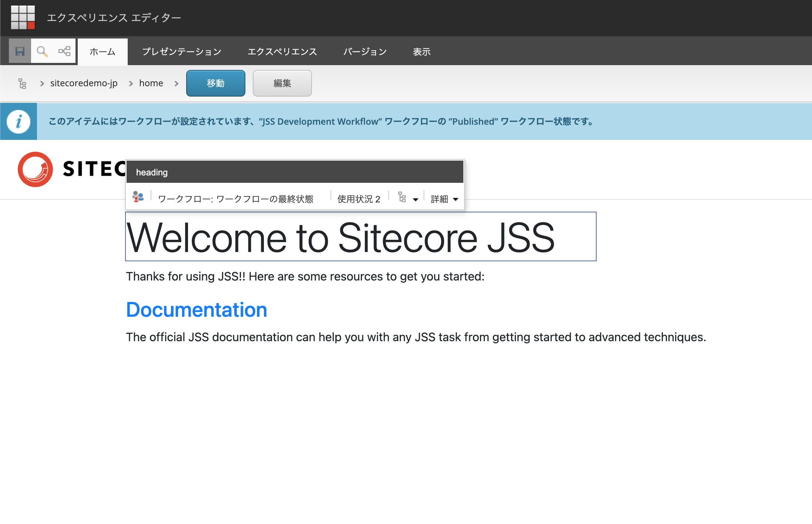Click sitecoredemo-jp breadcrumb link
The width and height of the screenshot is (812, 524).
[84, 83]
